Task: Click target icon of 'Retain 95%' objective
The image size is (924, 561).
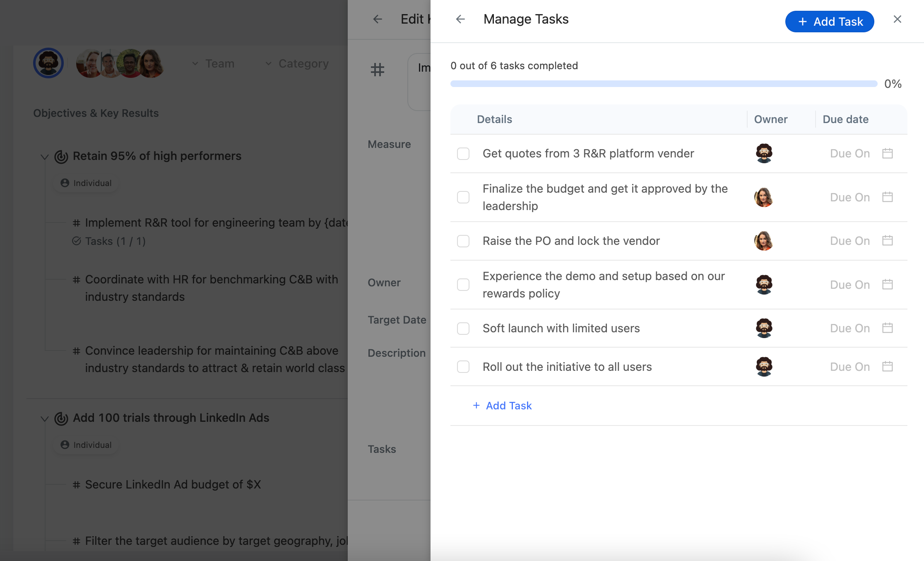Action: [x=61, y=157]
